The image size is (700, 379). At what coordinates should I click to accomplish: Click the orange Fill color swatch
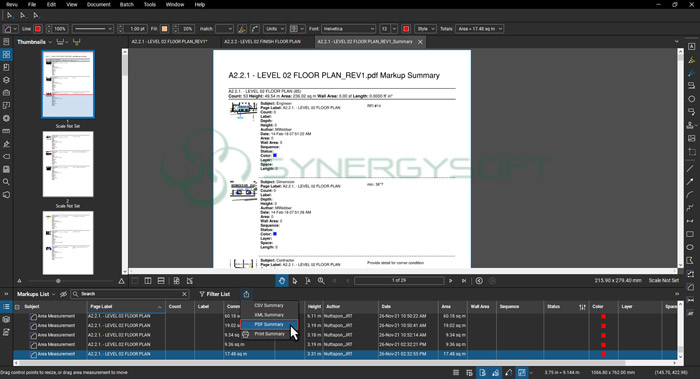(164, 29)
